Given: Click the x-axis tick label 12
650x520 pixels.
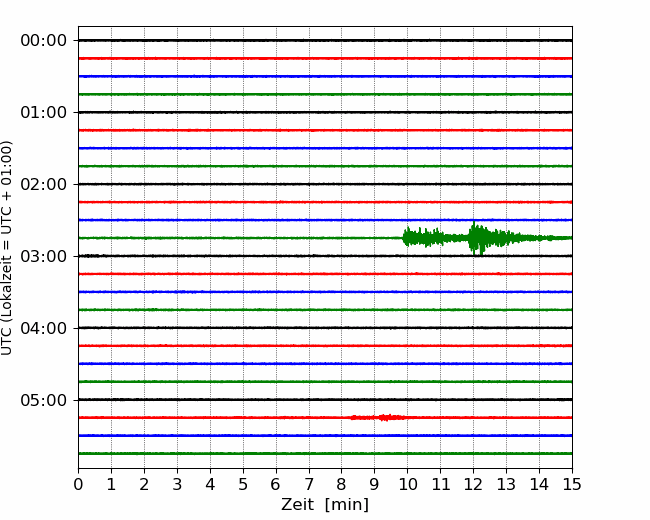Looking at the screenshot, I should [473, 484].
